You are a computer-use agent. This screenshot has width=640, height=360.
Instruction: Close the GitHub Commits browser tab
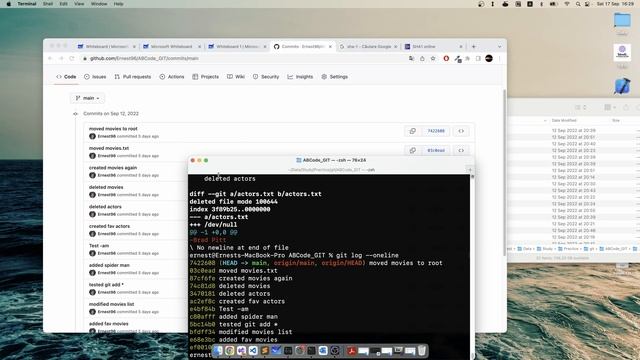point(330,47)
